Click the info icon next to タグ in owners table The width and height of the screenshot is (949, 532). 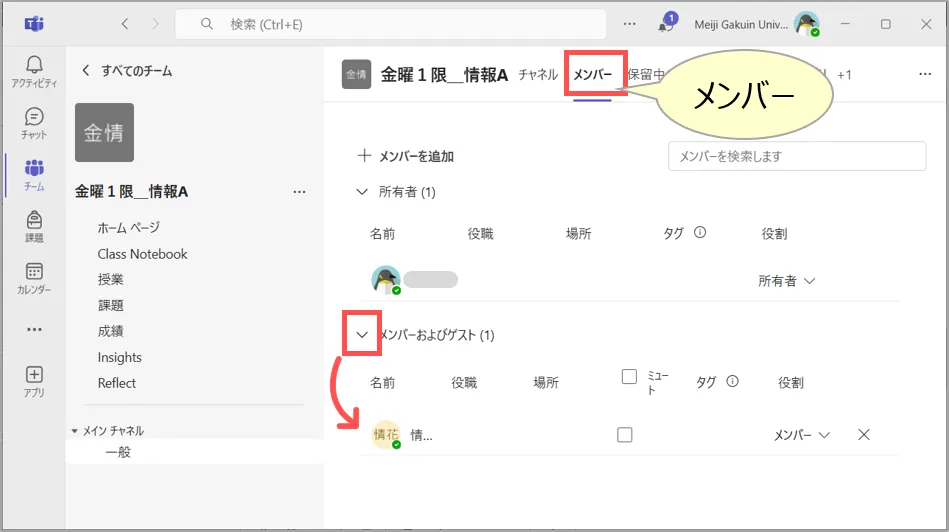pyautogui.click(x=700, y=233)
